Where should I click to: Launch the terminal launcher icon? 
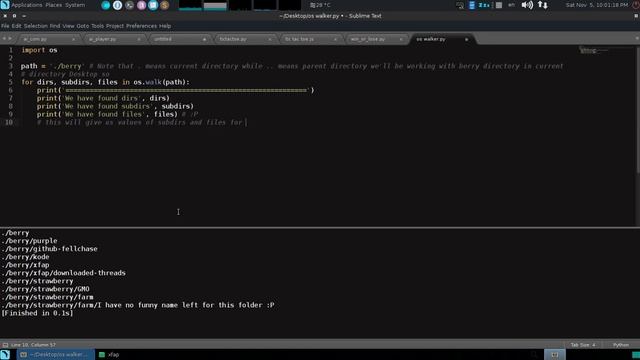[x=129, y=5]
